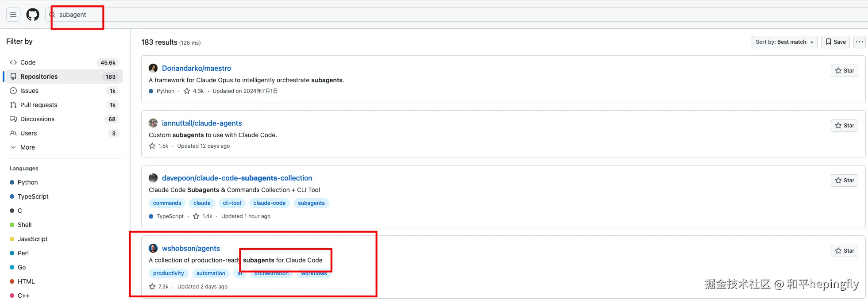Filter results by Issues

point(64,91)
